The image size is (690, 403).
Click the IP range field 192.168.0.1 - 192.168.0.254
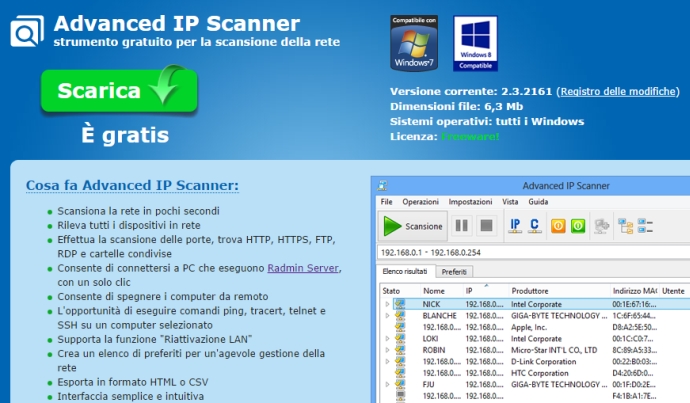click(533, 253)
